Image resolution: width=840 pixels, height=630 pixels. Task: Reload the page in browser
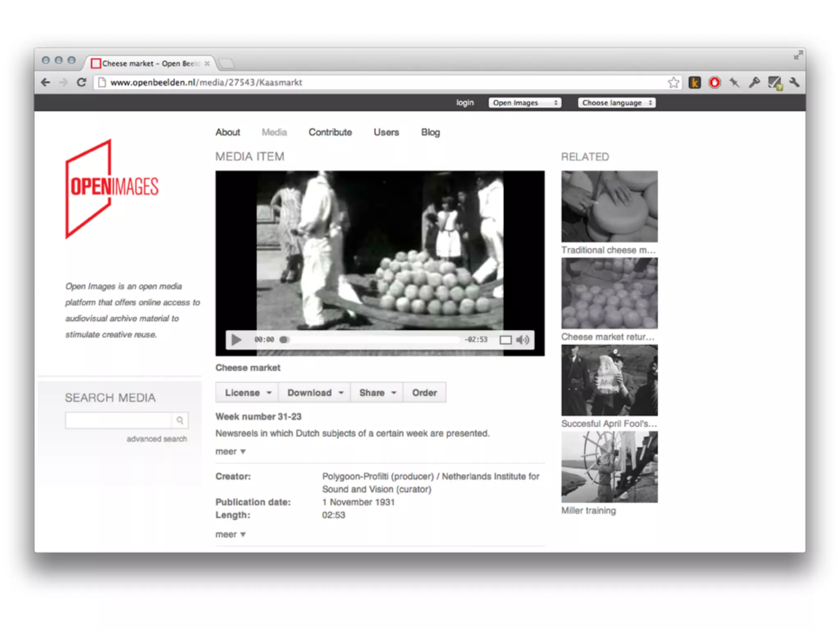pos(81,82)
